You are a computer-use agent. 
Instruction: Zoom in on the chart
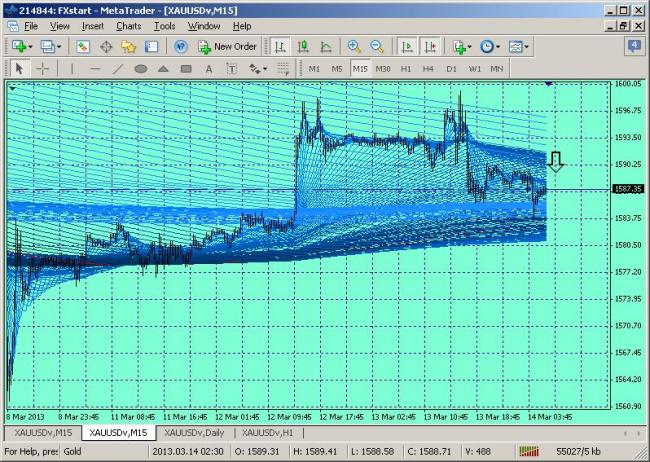[353, 46]
